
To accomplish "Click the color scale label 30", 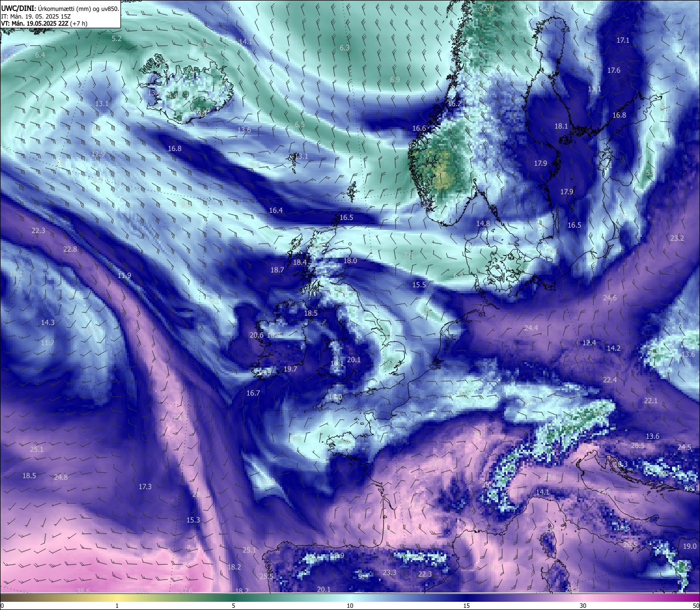I will tap(583, 606).
